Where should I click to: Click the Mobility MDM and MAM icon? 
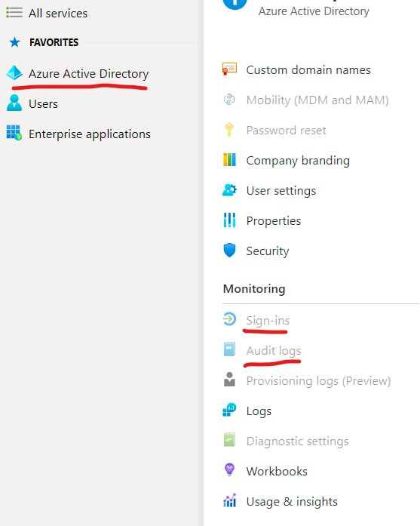pos(229,100)
